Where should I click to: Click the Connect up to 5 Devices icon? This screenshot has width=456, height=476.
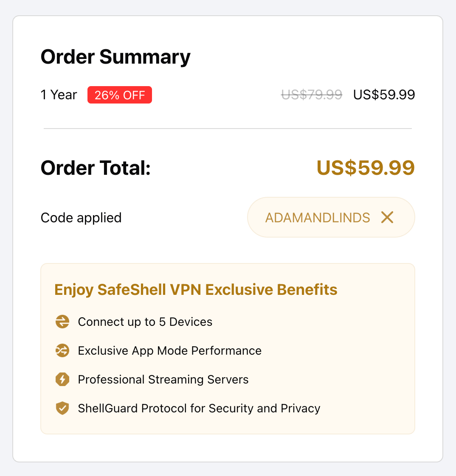coord(62,322)
